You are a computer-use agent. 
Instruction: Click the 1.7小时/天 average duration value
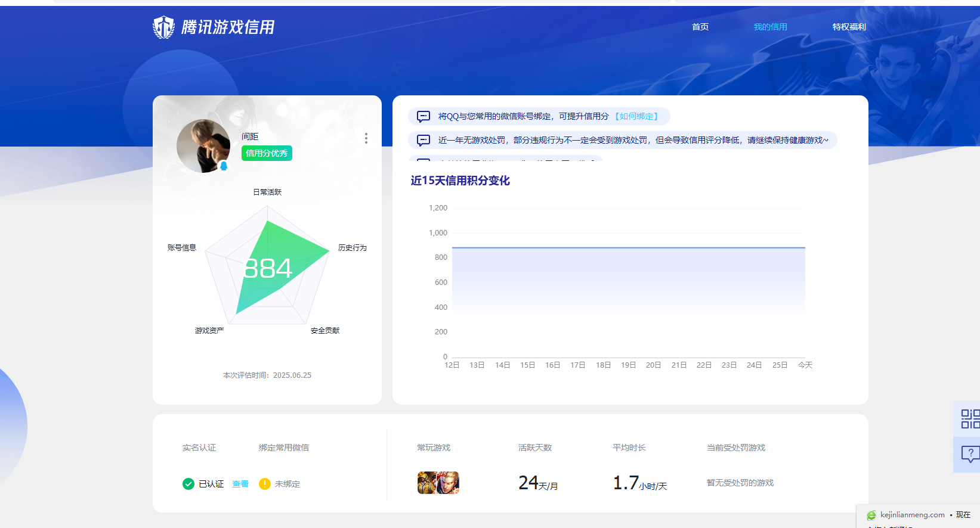[x=640, y=483]
